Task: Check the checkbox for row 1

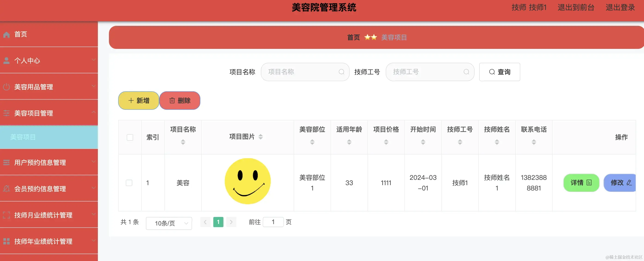Action: click(x=129, y=183)
